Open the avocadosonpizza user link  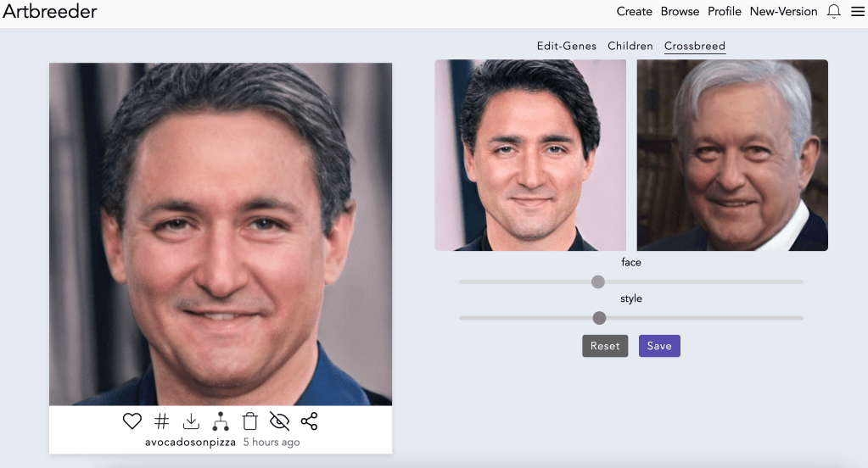coord(192,442)
